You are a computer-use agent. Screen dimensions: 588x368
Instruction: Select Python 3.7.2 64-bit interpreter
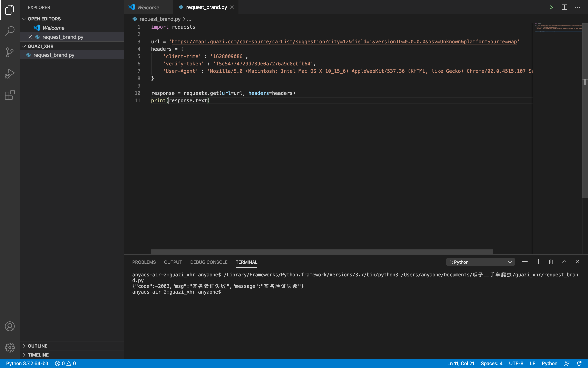point(27,363)
